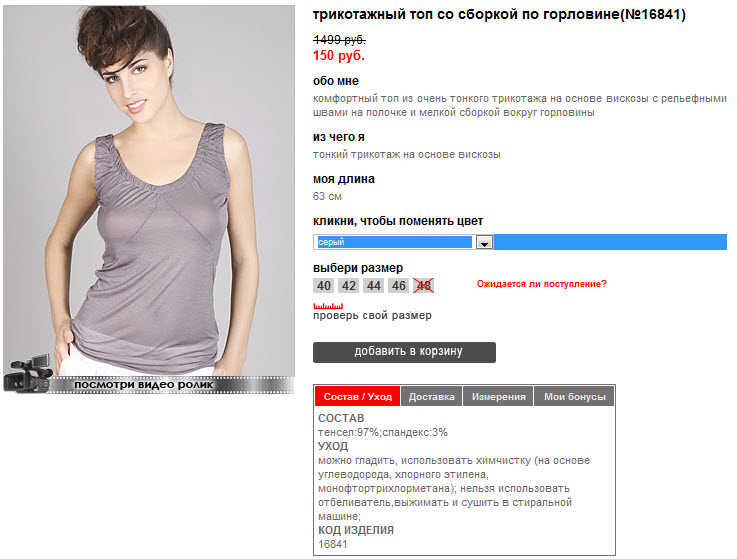
Task: Click Ожидается ли поступление? link
Action: pos(541,284)
